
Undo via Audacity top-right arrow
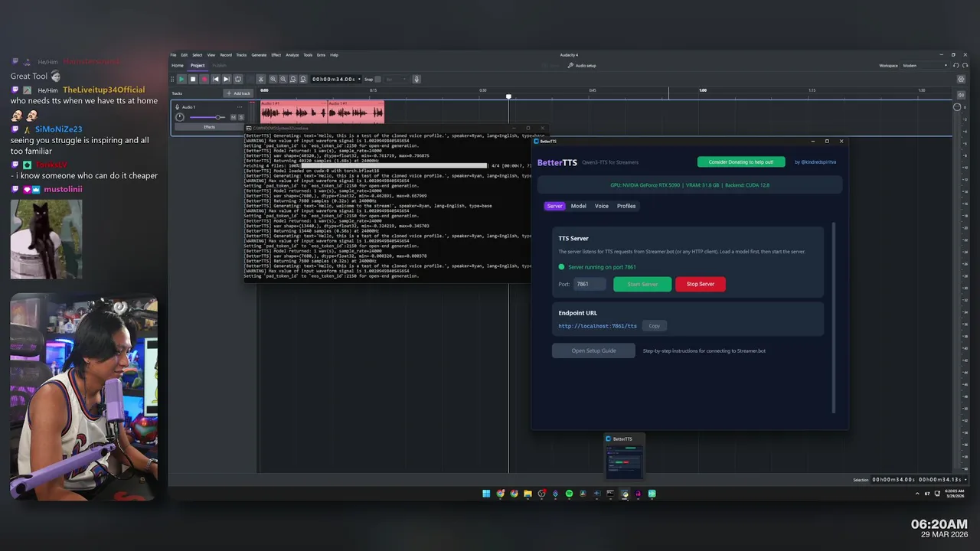[956, 65]
